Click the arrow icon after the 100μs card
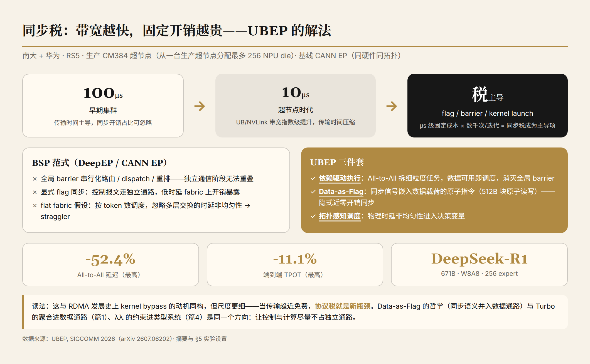This screenshot has width=590, height=364. tap(200, 106)
